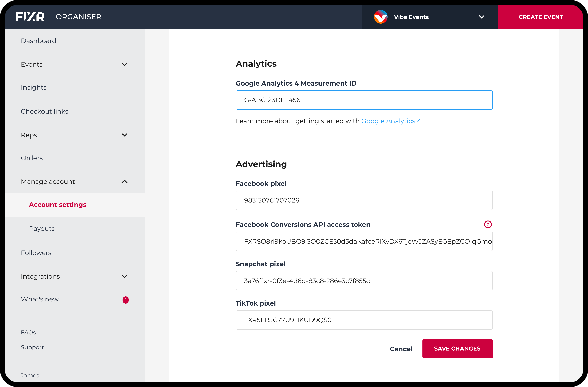This screenshot has height=387, width=588.
Task: Expand the Events menu chevron
Action: click(x=125, y=64)
